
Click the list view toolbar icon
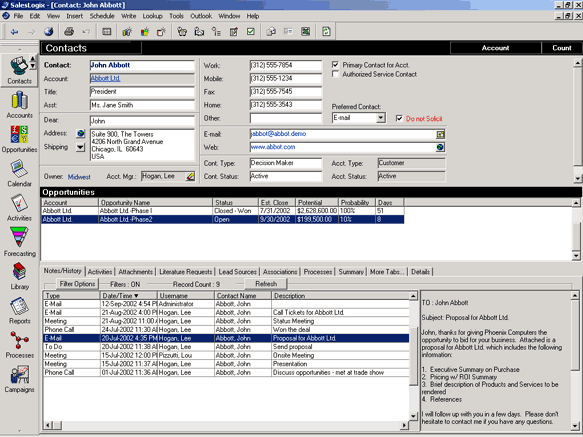pyautogui.click(x=107, y=32)
